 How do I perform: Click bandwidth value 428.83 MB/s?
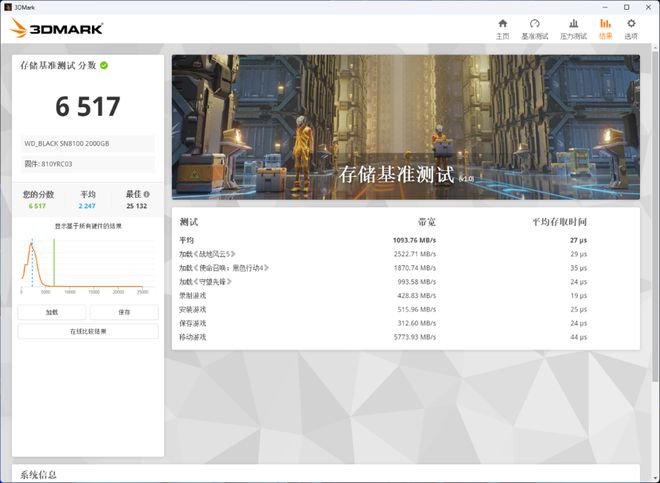pos(417,296)
